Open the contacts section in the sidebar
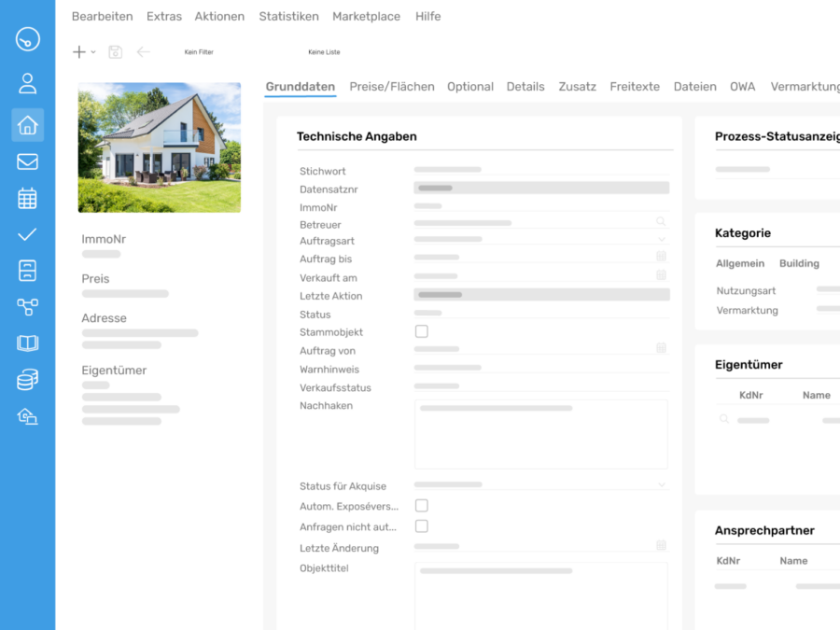 (x=27, y=82)
